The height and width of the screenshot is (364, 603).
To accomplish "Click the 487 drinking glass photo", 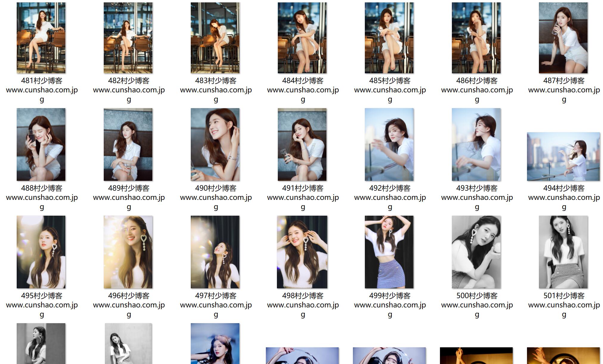I will 563,38.
